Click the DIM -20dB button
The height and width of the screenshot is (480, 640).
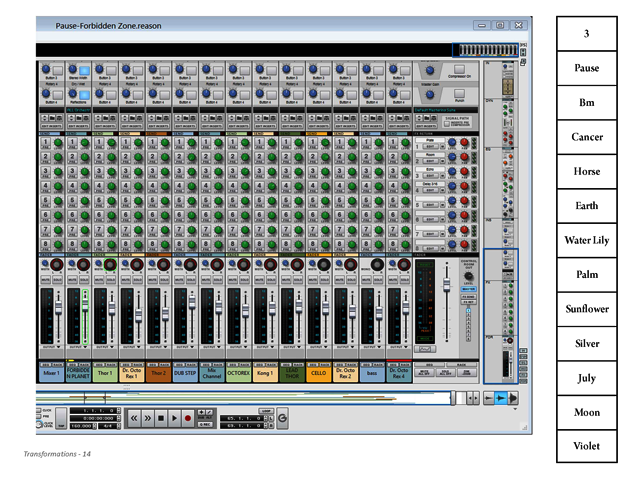pyautogui.click(x=467, y=372)
